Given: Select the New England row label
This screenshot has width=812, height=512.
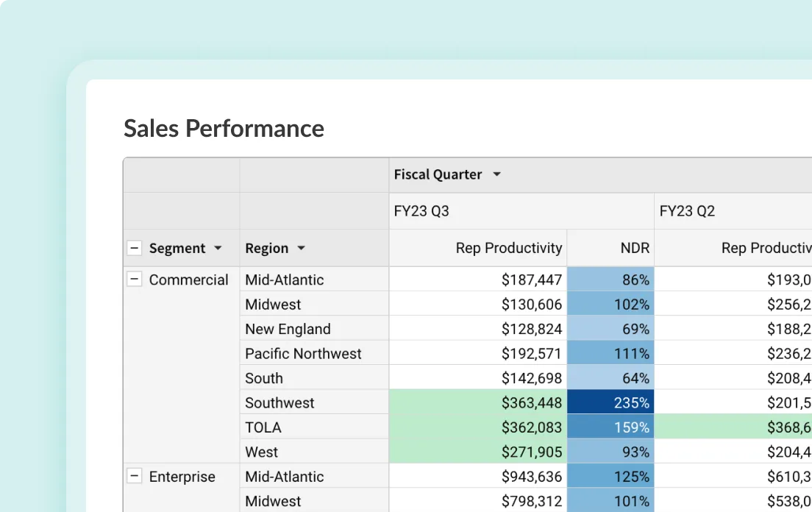Looking at the screenshot, I should [x=288, y=329].
